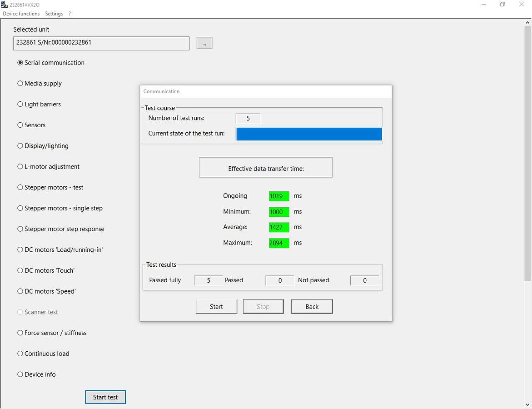Image resolution: width=532 pixels, height=409 pixels.
Task: Select Display/lighting test option
Action: 20,146
